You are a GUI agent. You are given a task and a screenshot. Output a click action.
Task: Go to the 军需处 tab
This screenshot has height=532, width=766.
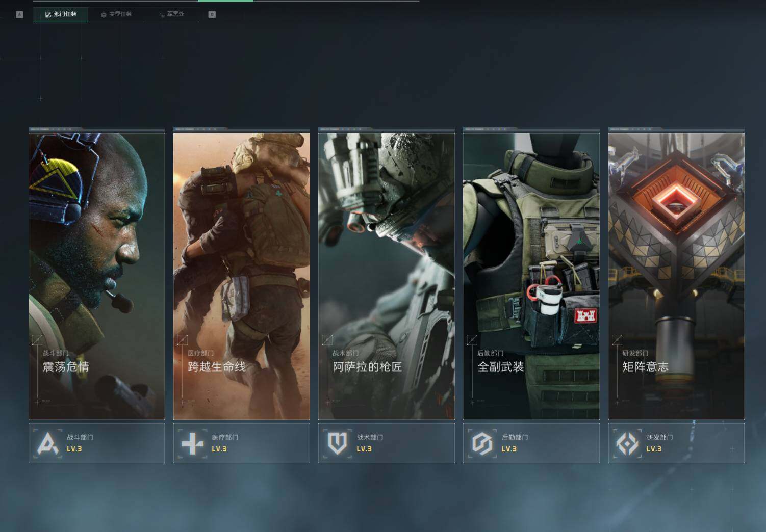171,14
